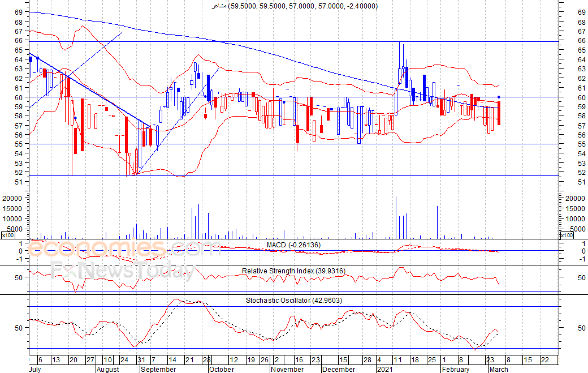
Task: Click volume 10000 on the left axis
Action: pos(12,219)
